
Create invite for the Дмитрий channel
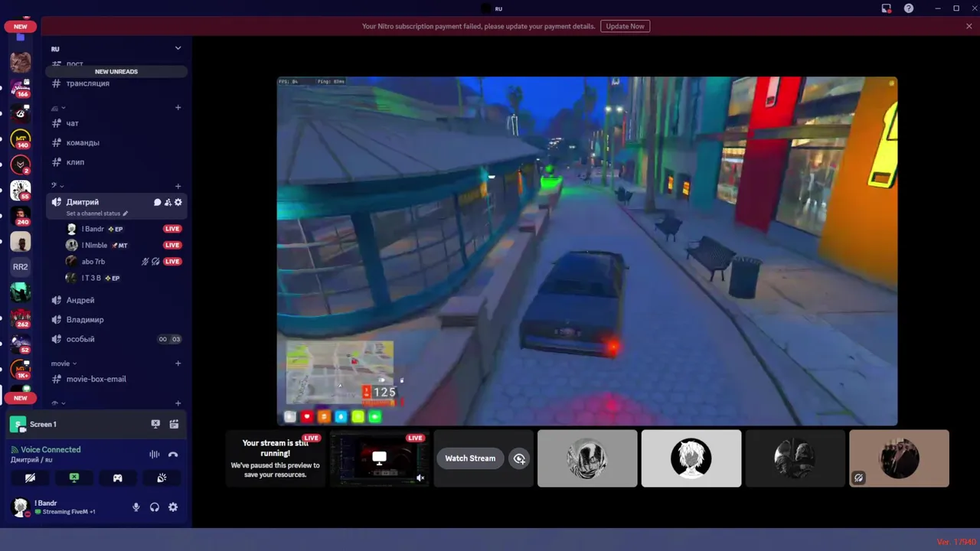click(x=168, y=202)
